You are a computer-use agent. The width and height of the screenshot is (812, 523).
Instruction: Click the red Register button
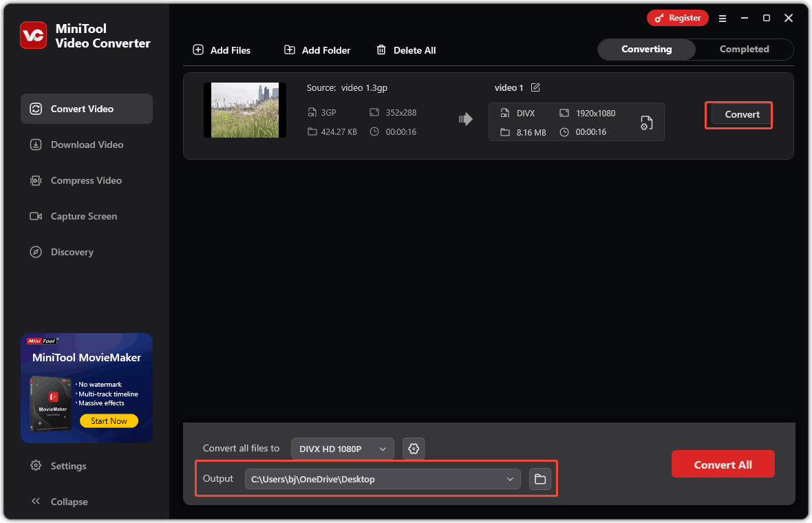point(677,18)
